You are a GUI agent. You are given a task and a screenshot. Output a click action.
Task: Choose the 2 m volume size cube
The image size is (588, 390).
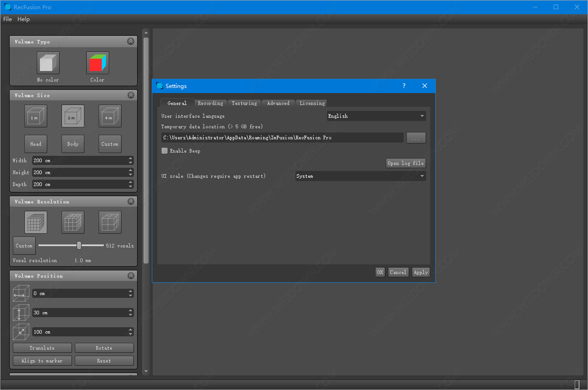(73, 116)
